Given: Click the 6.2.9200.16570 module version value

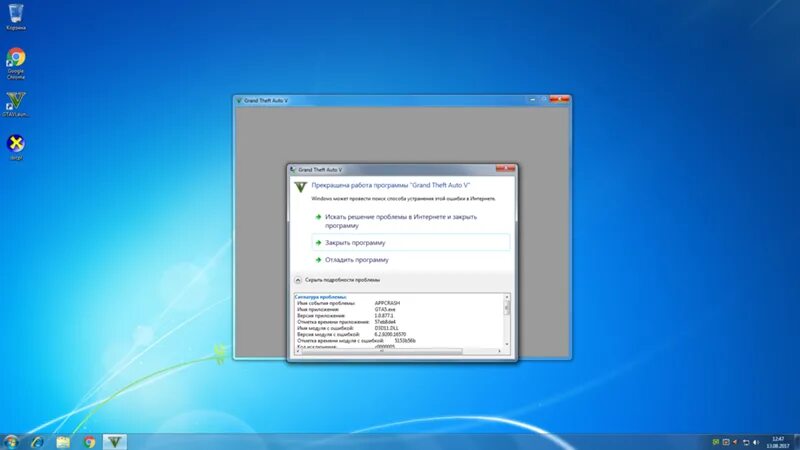Looking at the screenshot, I should [390, 334].
